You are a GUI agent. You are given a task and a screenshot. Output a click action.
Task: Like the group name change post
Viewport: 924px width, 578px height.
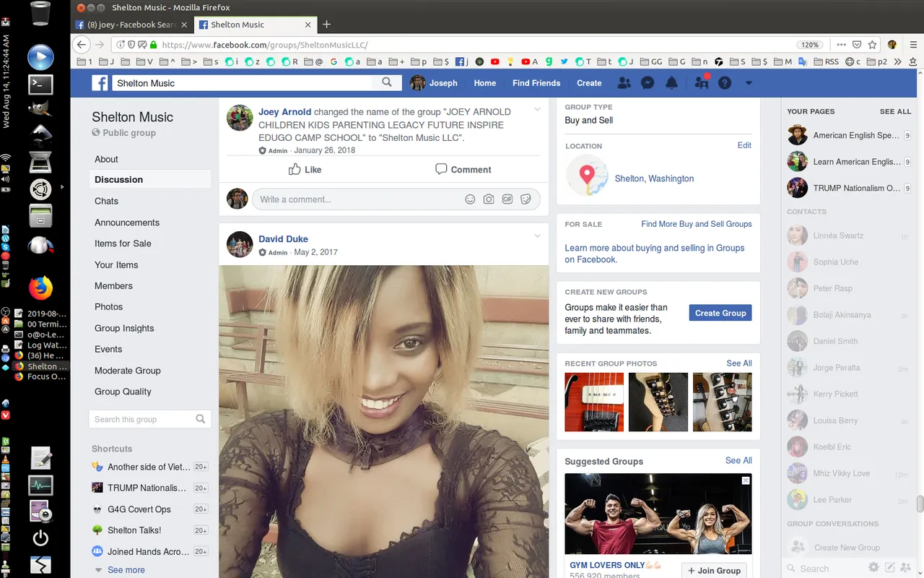[x=305, y=169]
